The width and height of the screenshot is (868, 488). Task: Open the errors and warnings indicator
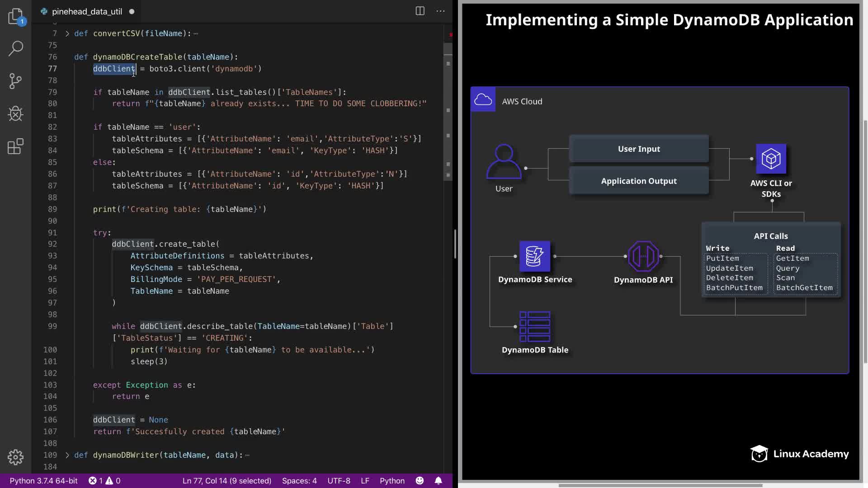tap(104, 480)
